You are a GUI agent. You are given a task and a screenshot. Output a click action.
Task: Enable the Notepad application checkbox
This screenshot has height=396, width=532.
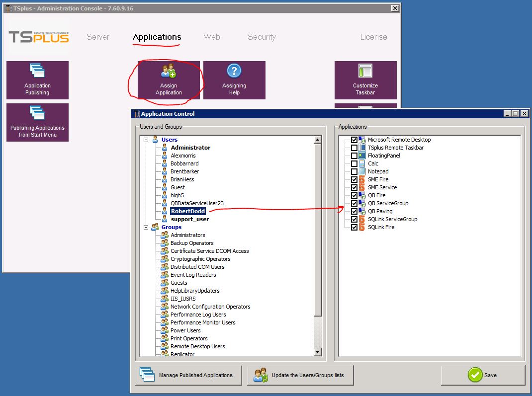click(x=354, y=171)
